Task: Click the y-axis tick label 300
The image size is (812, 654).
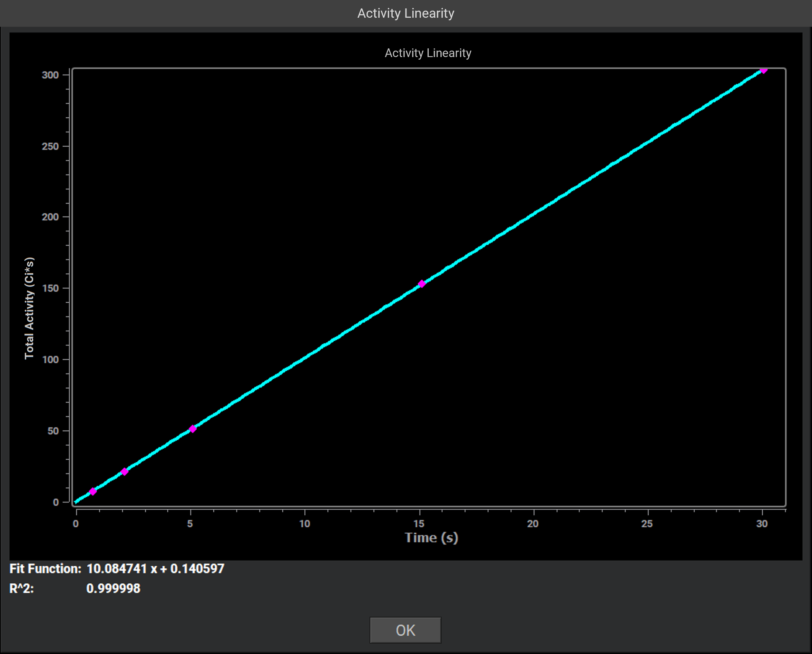Action: tap(51, 75)
